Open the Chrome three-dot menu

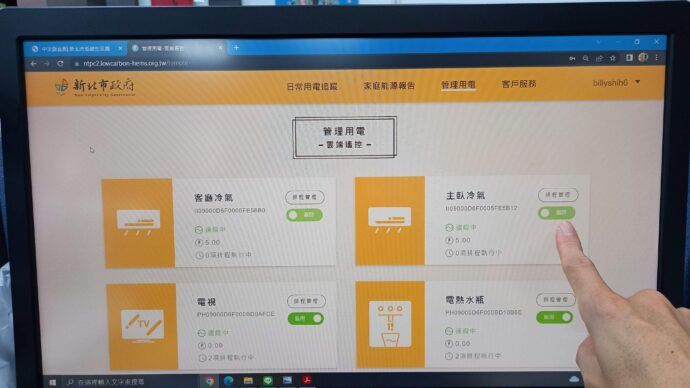[x=657, y=57]
